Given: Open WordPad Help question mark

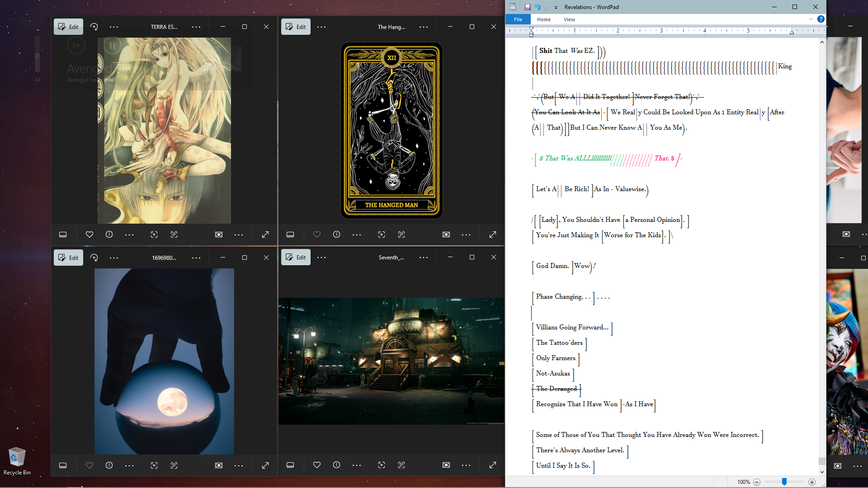Looking at the screenshot, I should pyautogui.click(x=821, y=19).
